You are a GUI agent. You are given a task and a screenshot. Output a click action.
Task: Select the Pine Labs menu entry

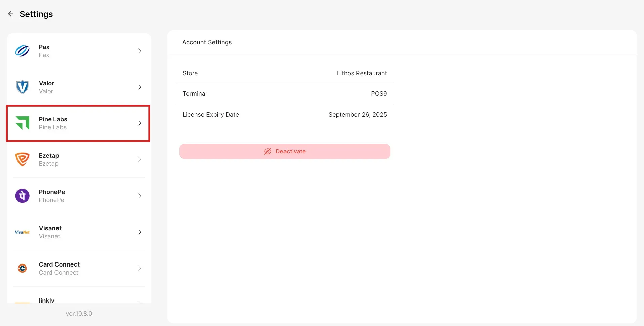[x=78, y=123]
